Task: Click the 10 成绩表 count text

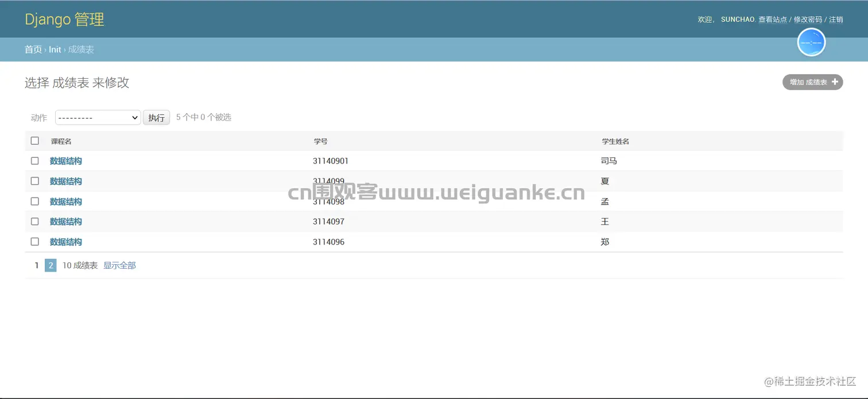Action: pyautogui.click(x=80, y=265)
